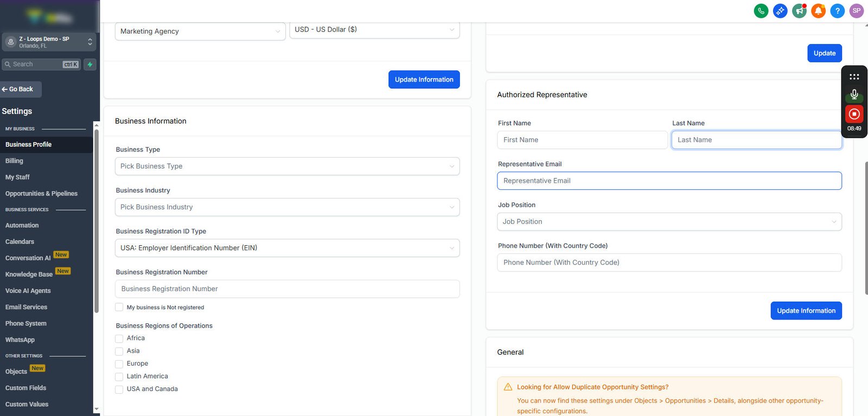Check 'My business is Not registered'

point(119,307)
